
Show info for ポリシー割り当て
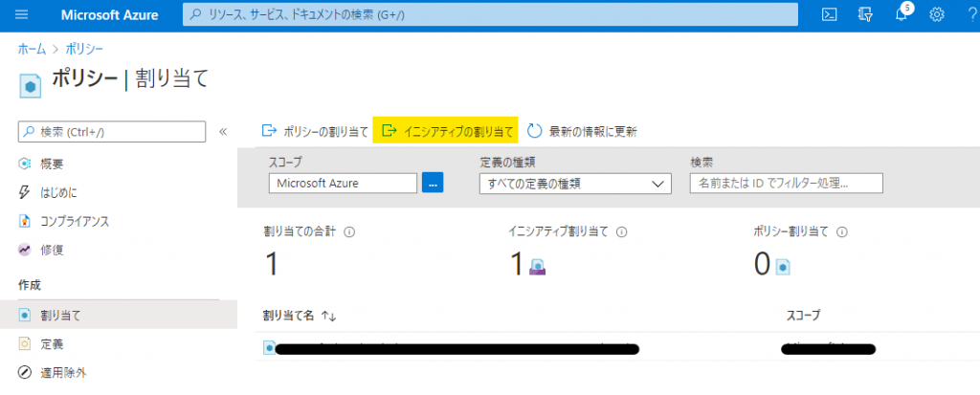pyautogui.click(x=841, y=231)
